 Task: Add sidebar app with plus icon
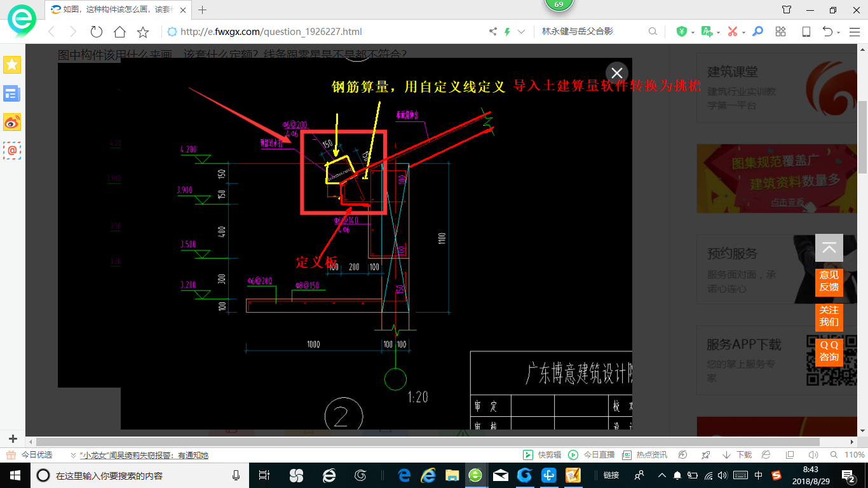coord(12,438)
